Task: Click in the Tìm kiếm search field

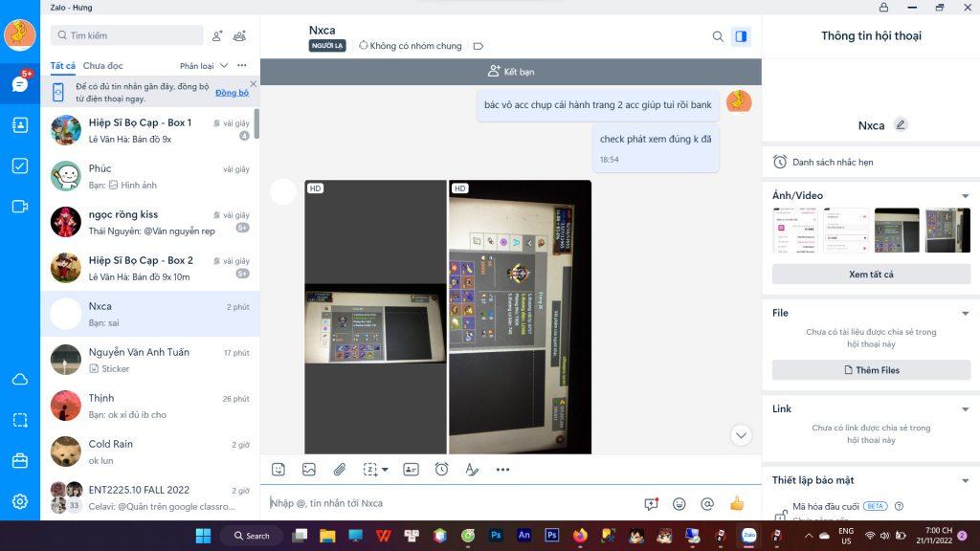Action: click(127, 35)
